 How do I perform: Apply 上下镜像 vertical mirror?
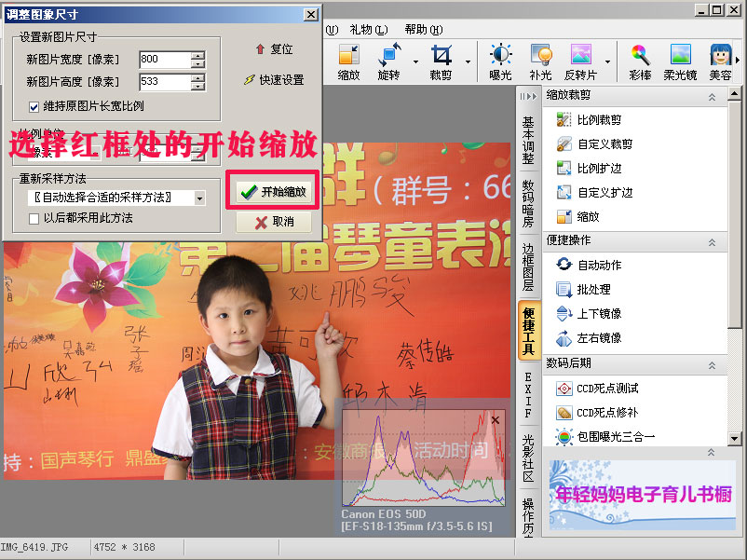pyautogui.click(x=589, y=313)
